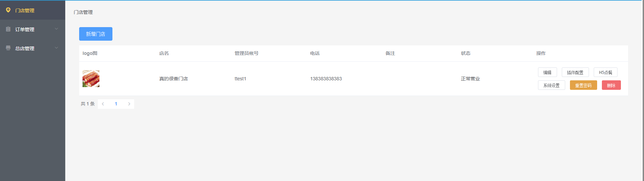Expand the 订单管理 submenu chevron
644x181 pixels.
(56, 29)
